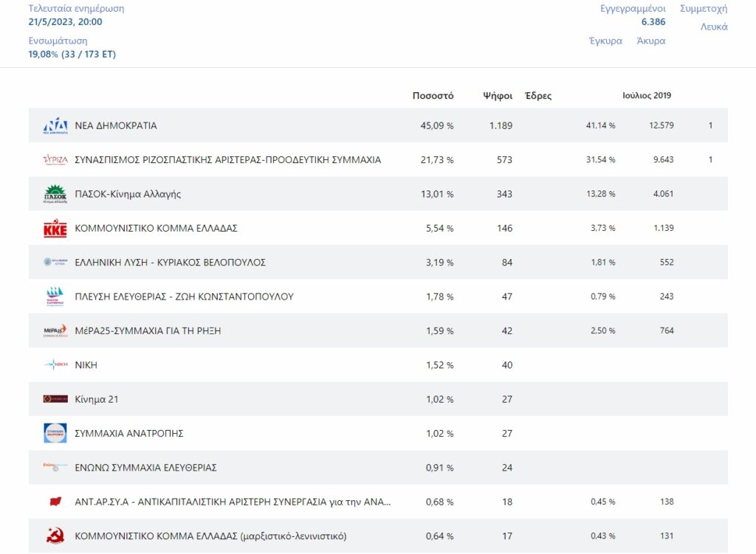Click the Ενσωμάτωση label
756x554 pixels.
tap(58, 41)
